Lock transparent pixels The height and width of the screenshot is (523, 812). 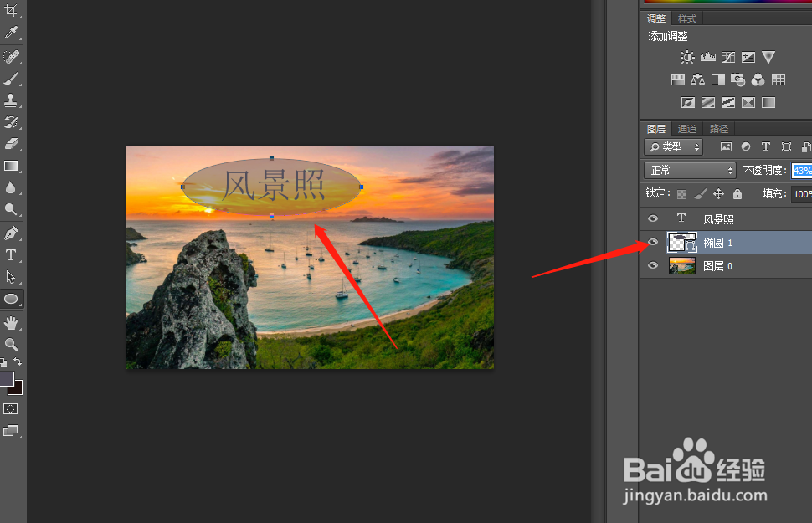click(x=682, y=194)
